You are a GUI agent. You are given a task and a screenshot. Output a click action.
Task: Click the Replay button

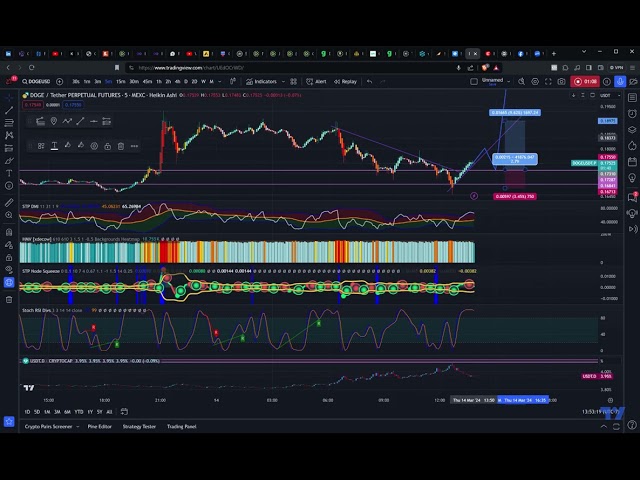click(346, 81)
